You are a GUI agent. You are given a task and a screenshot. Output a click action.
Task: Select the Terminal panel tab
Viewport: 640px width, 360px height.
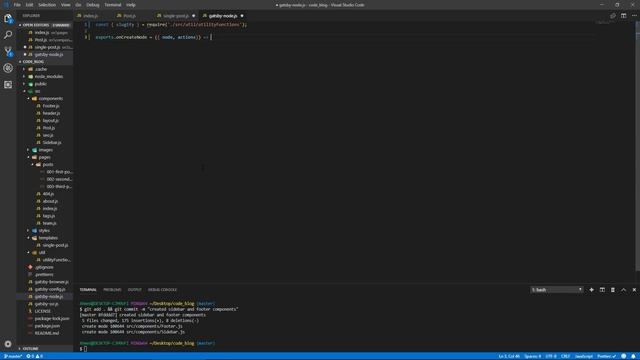coord(88,290)
